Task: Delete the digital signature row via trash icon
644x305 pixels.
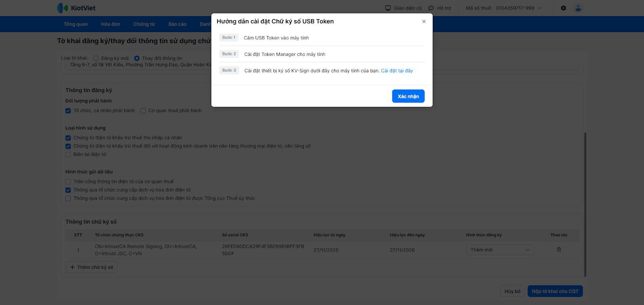Action: point(559,250)
